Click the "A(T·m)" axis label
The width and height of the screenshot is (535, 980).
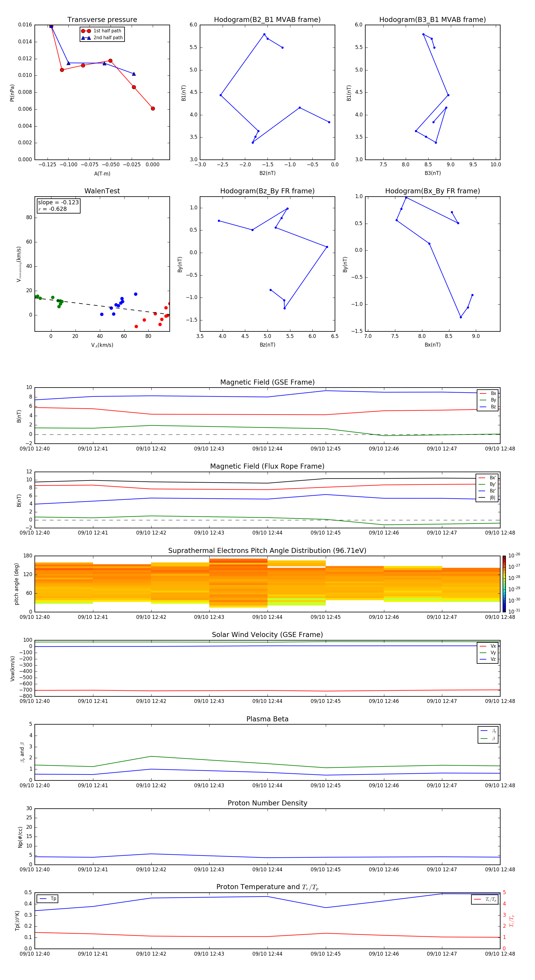click(102, 173)
